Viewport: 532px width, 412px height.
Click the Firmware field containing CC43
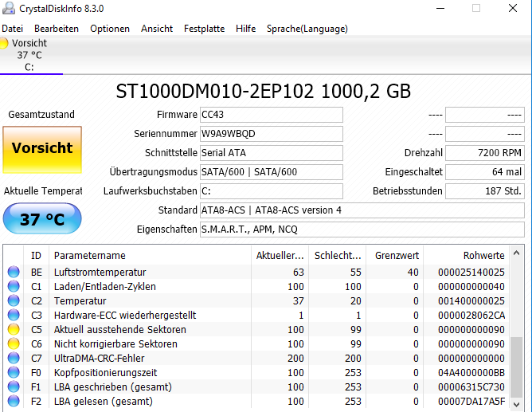[x=272, y=115]
